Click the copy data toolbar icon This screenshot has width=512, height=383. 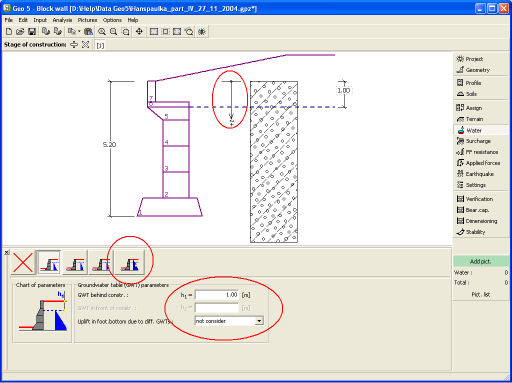[46, 32]
